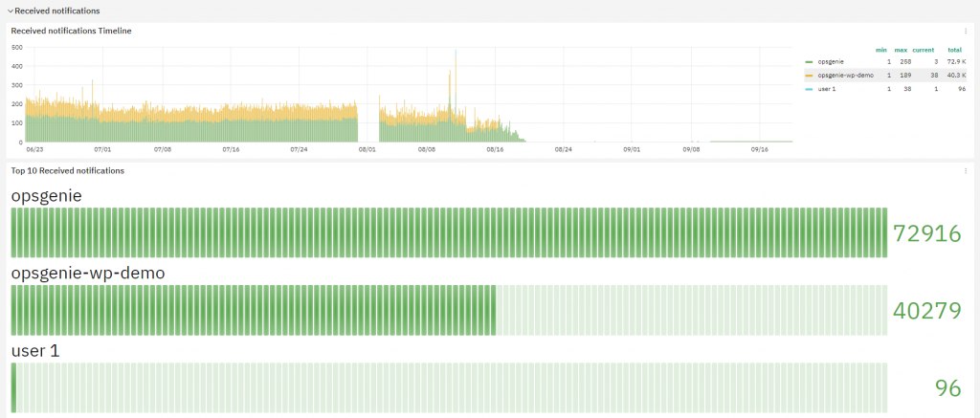Toggle the opsgenie series in the legend
Screen dimensions: 980x418
coord(830,62)
